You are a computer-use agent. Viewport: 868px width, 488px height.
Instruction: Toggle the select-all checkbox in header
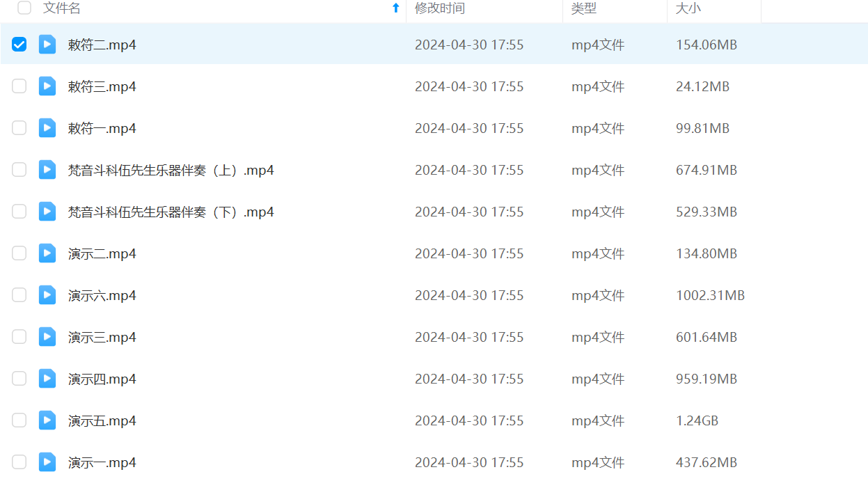pyautogui.click(x=24, y=8)
